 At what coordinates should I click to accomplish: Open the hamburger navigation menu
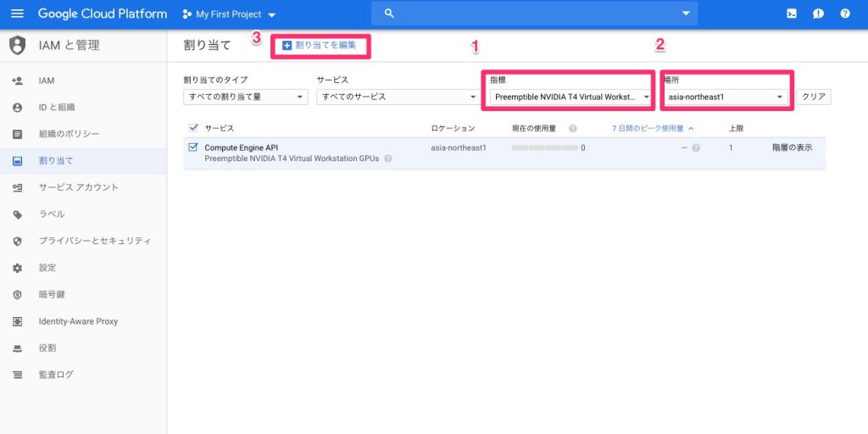click(x=17, y=14)
